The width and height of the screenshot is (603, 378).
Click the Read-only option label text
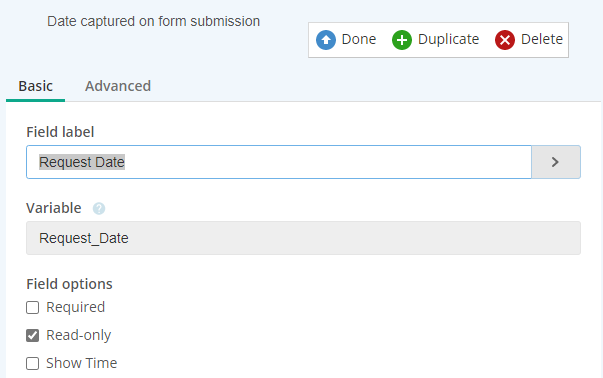point(78,335)
